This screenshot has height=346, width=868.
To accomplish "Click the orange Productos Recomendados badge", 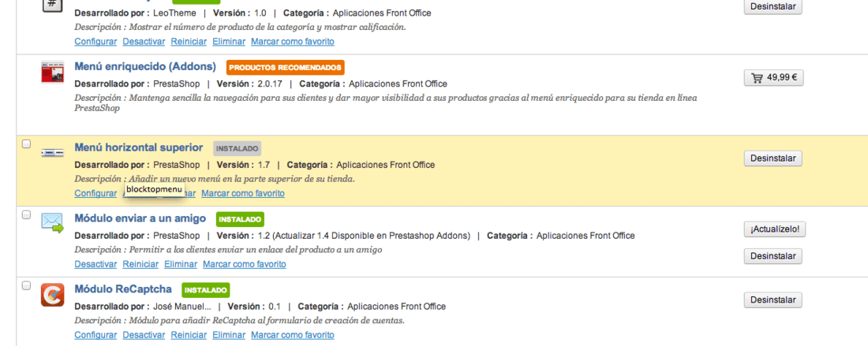I will 285,68.
